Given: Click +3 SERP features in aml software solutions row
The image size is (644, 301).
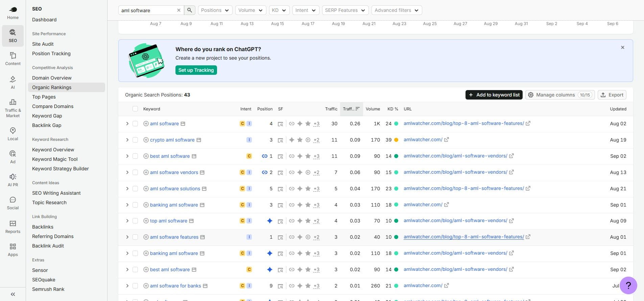Looking at the screenshot, I should coord(316,189).
